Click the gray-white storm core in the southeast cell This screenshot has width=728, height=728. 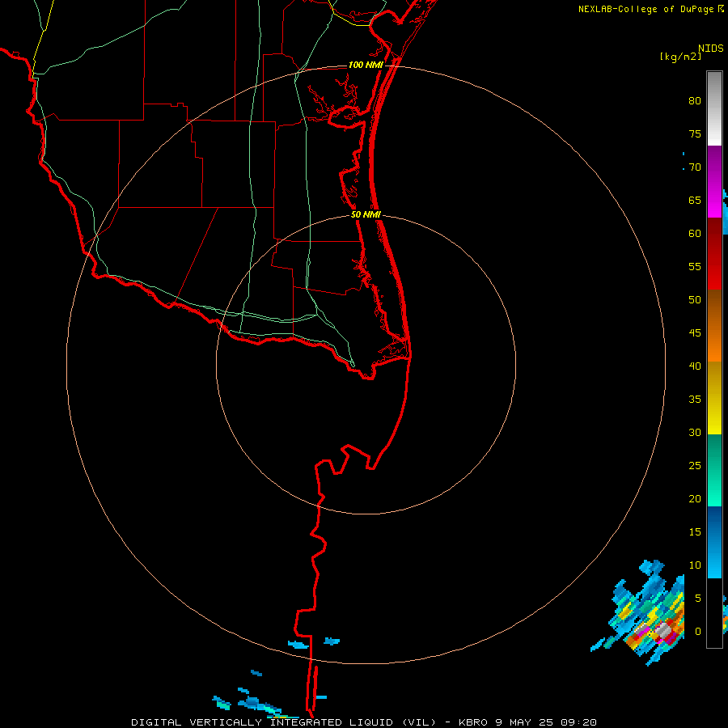coord(663,630)
